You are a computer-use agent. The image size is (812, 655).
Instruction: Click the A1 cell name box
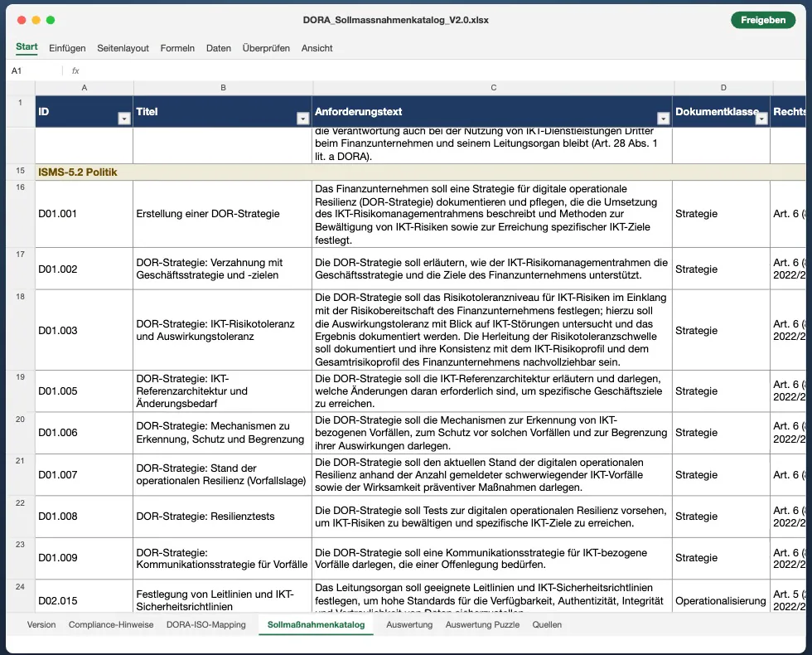click(34, 70)
